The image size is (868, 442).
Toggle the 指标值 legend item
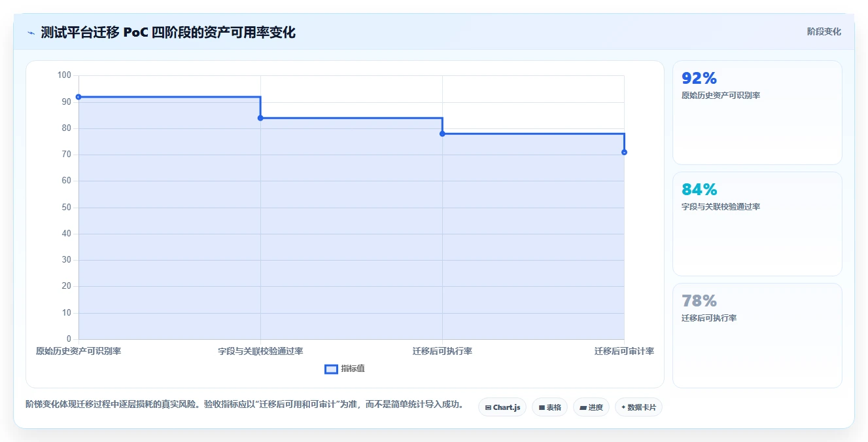pos(345,369)
